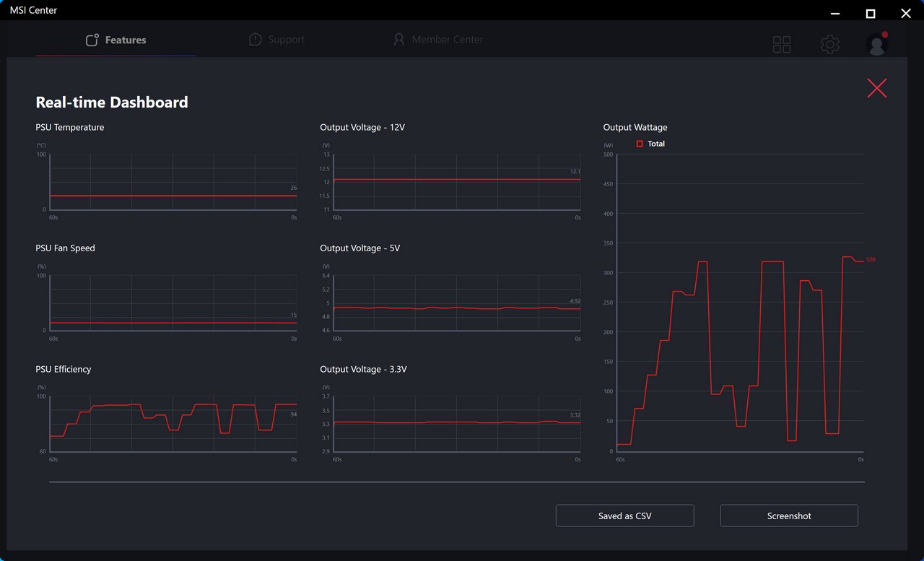Switch to the Support tab
Viewport: 924px width, 561px height.
(276, 40)
